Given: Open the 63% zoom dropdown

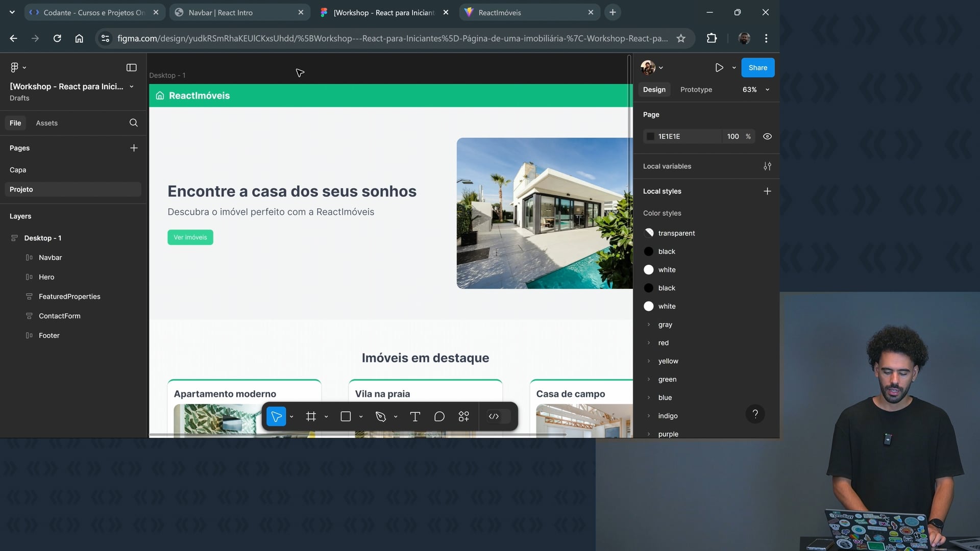Looking at the screenshot, I should 756,89.
